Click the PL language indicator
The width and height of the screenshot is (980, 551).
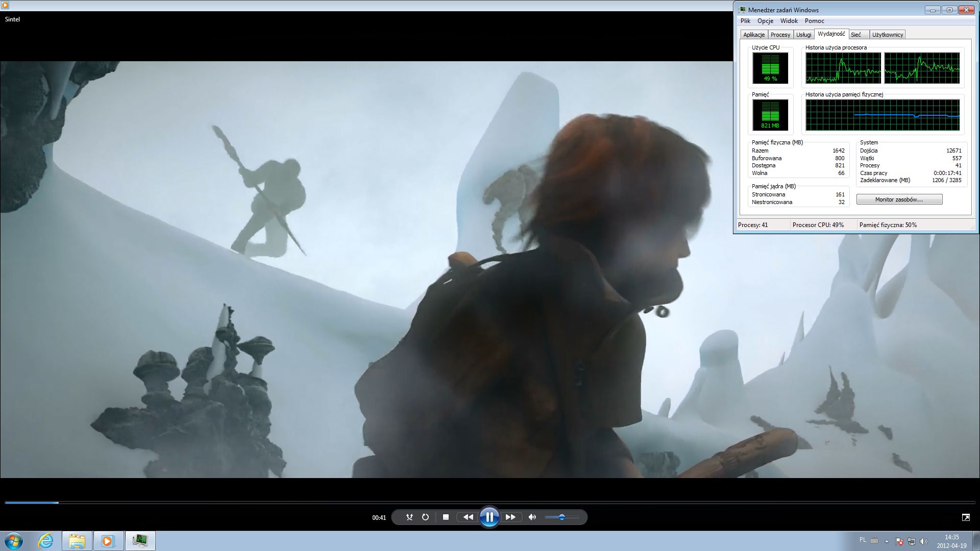coord(863,540)
